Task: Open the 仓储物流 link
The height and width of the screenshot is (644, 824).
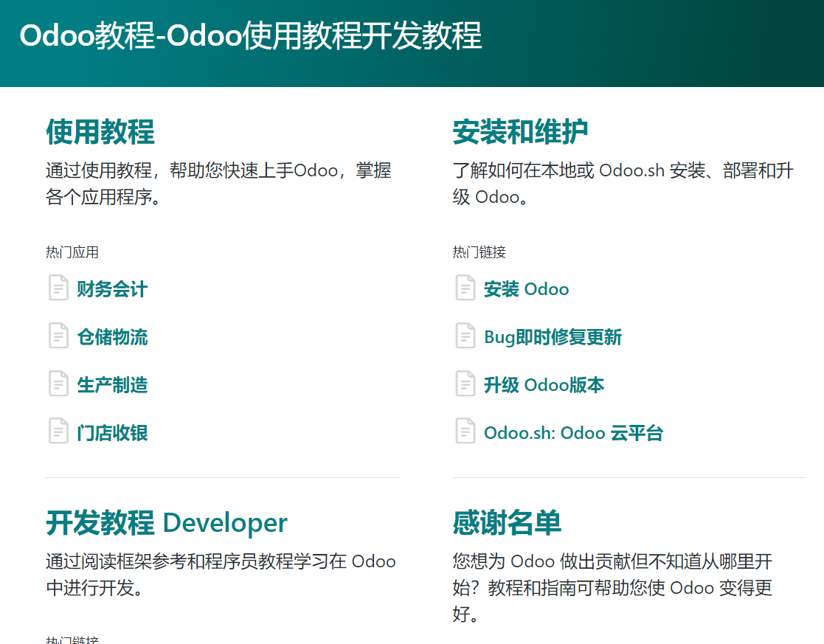Action: (x=112, y=337)
